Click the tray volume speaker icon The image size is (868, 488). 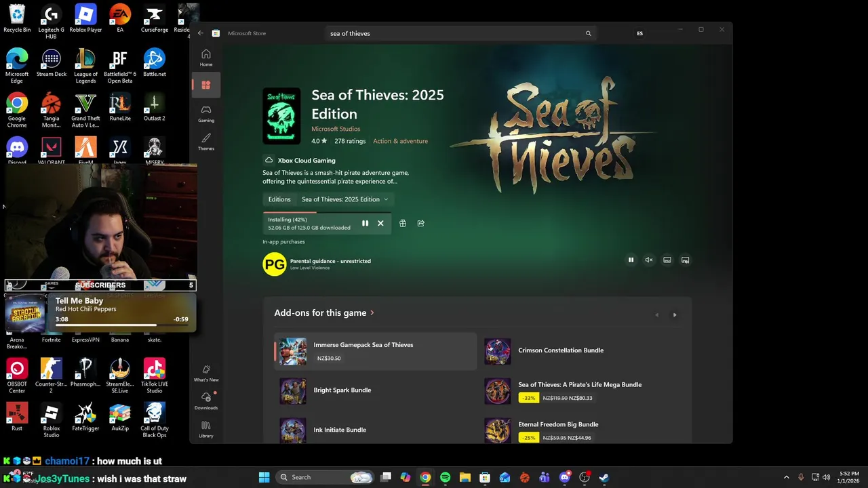826,477
